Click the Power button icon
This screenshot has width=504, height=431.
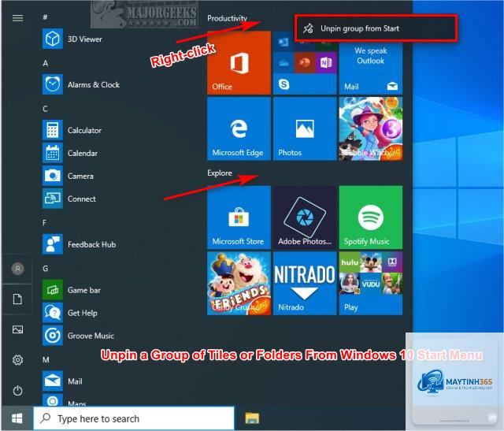17,391
